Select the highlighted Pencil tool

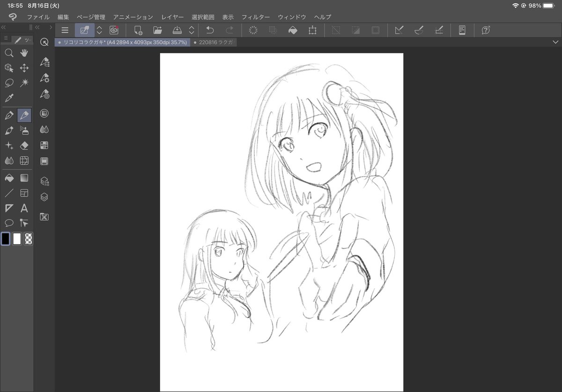(24, 115)
